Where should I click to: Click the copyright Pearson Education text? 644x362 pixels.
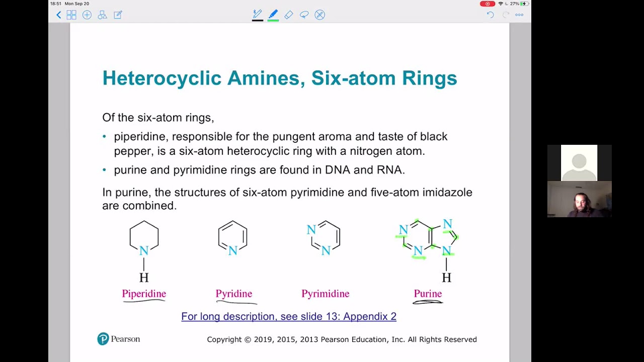[x=342, y=339]
